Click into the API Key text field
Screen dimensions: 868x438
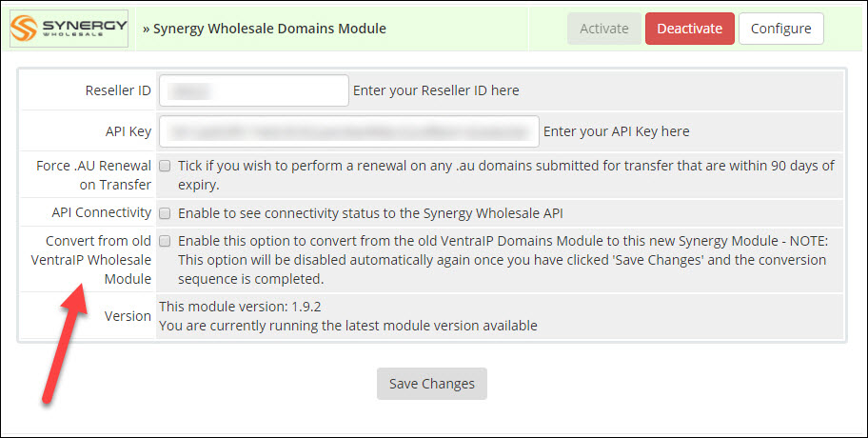349,131
